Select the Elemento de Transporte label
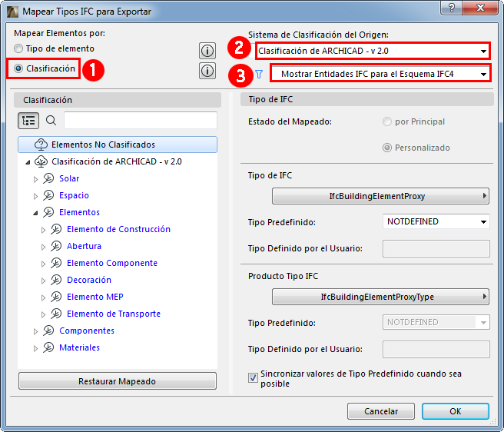Viewport: 504px width, 432px height. pos(114,314)
